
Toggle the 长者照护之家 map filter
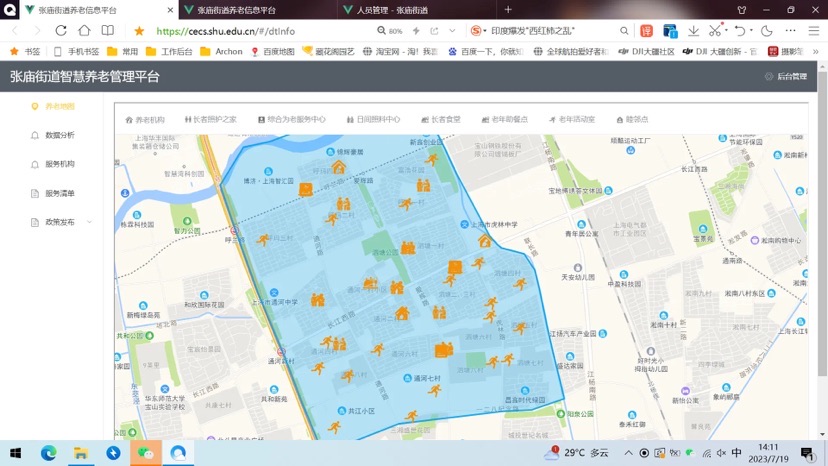(210, 119)
